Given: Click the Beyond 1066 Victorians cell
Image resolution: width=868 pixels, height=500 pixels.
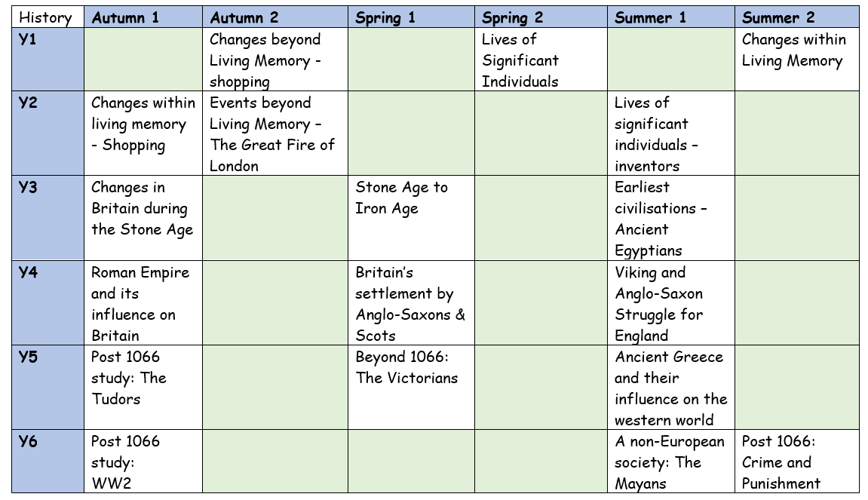Looking at the screenshot, I should coord(411,387).
